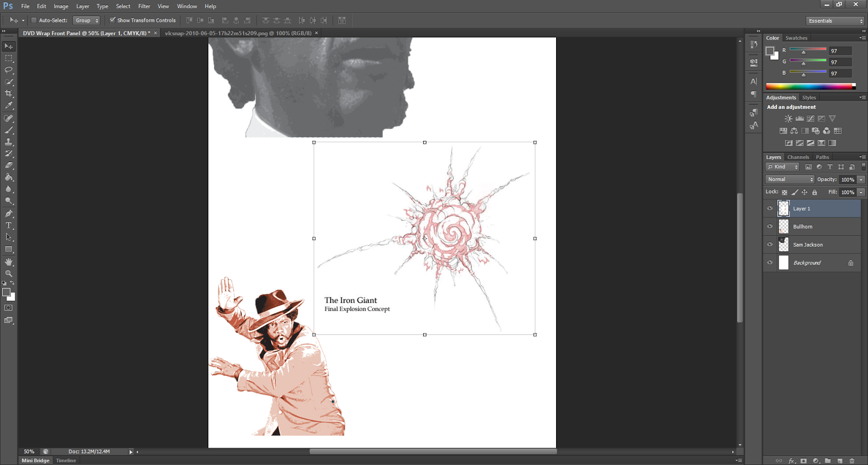Select the Lasso tool
Viewport: 868px width, 465px height.
9,70
